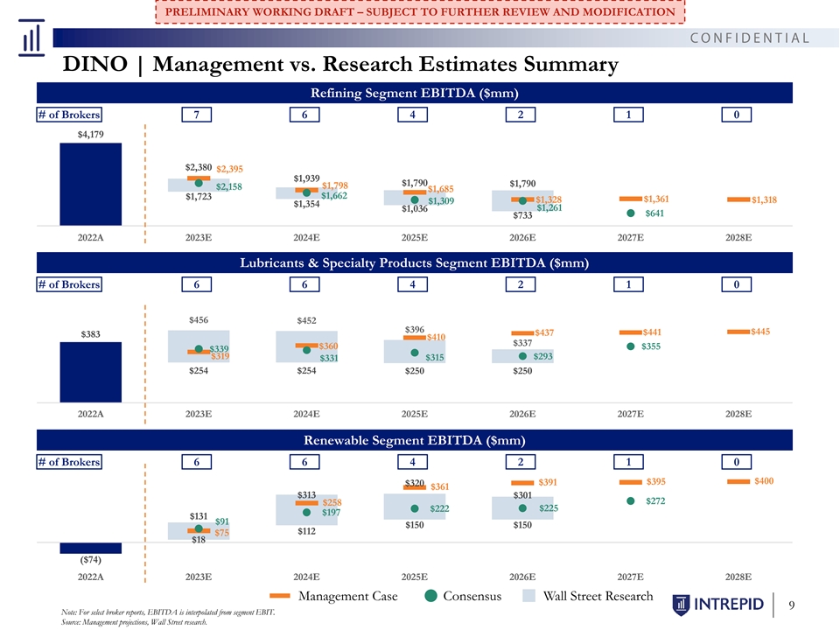
Task: Click the "$1,723" research low value
Action: coord(199,197)
